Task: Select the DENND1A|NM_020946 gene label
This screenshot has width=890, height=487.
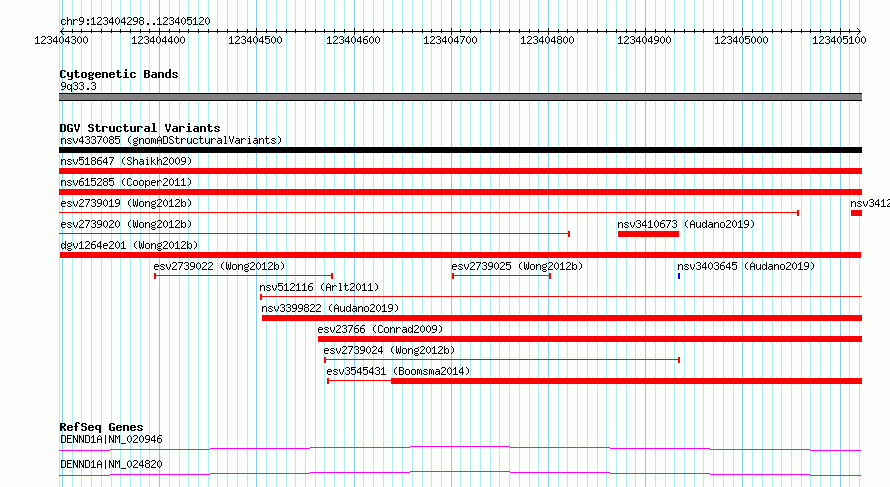Action: [111, 439]
